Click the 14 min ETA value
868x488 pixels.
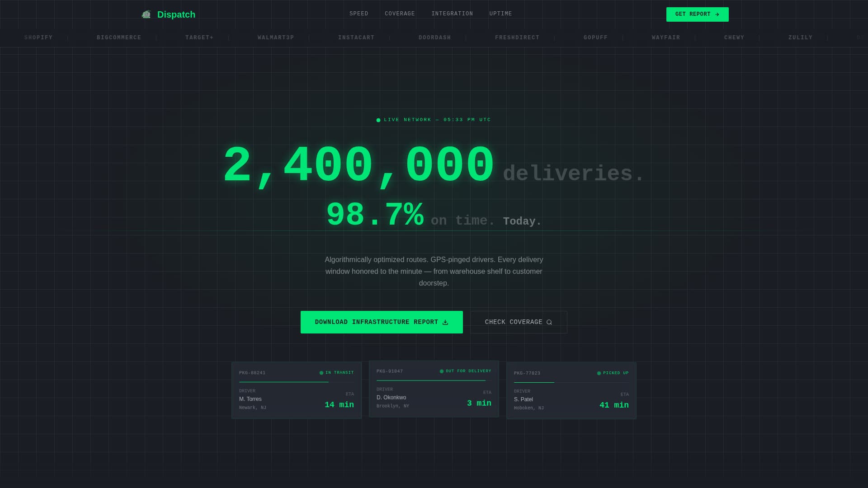tap(339, 405)
